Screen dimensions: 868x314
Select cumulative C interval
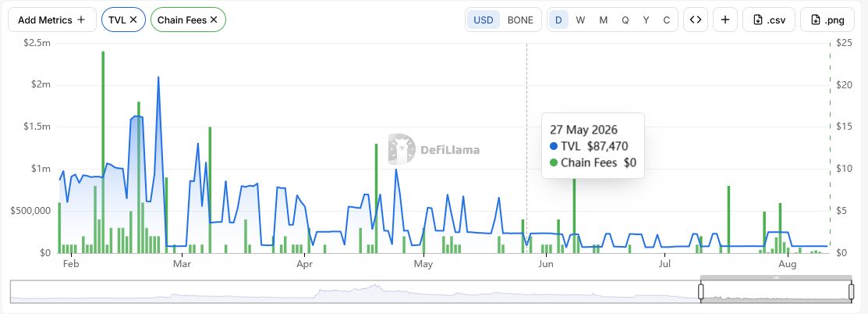coord(667,20)
